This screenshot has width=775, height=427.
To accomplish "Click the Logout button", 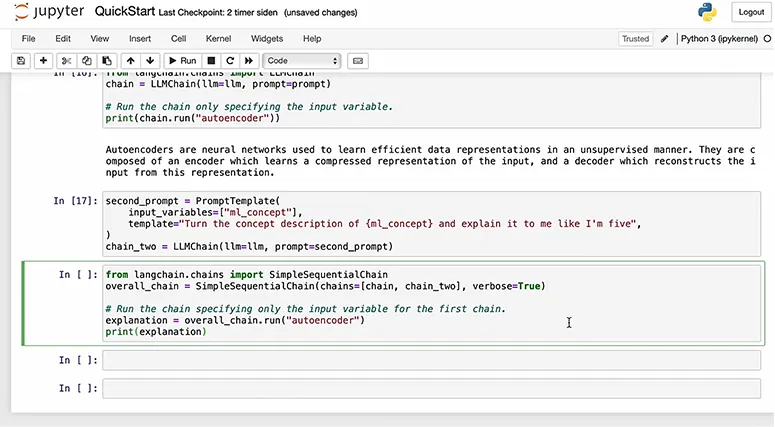I will pos(750,12).
